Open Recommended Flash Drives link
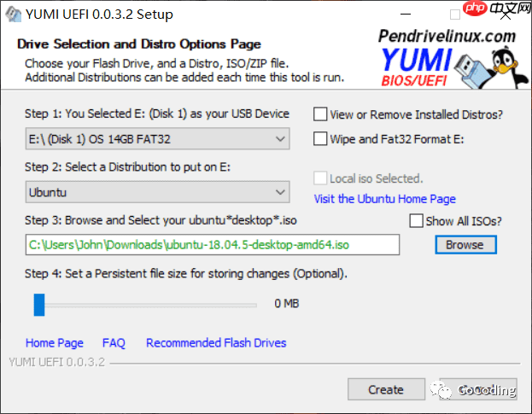The height and width of the screenshot is (414, 532). point(216,343)
